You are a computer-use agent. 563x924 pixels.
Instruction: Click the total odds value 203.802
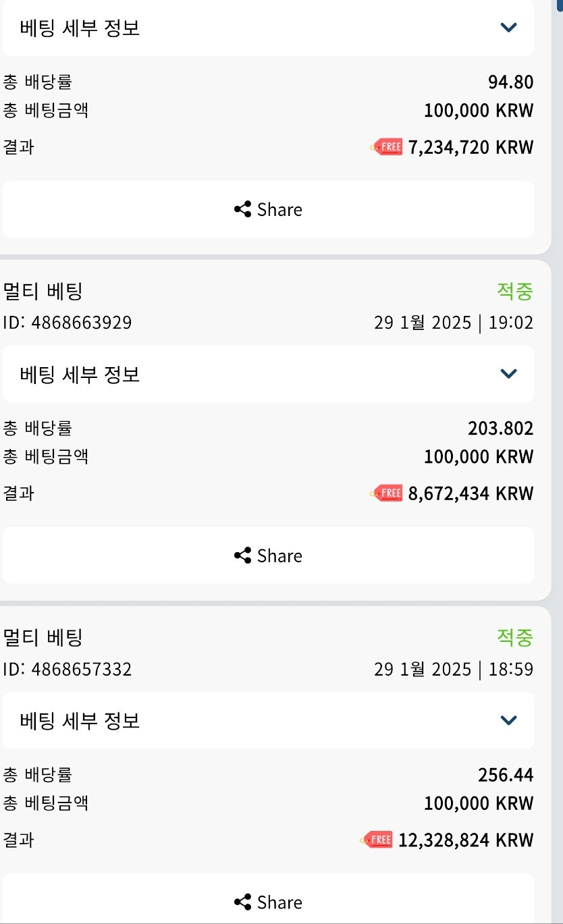tap(500, 429)
